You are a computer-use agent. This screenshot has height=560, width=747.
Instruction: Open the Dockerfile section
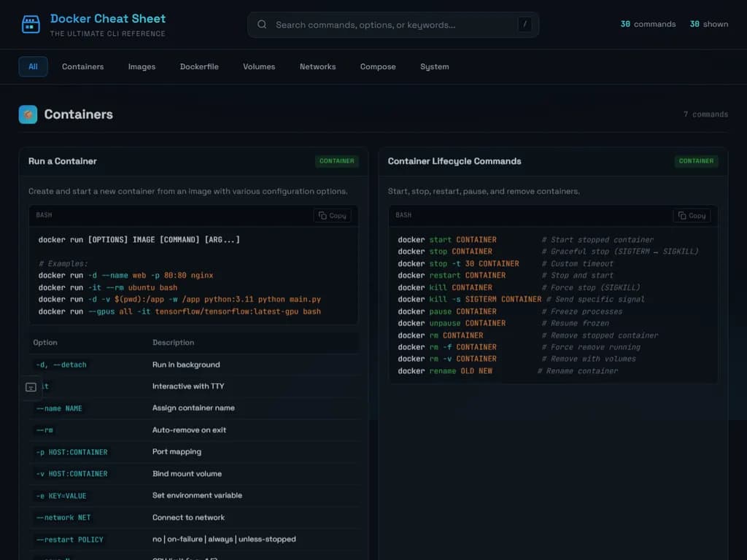199,66
